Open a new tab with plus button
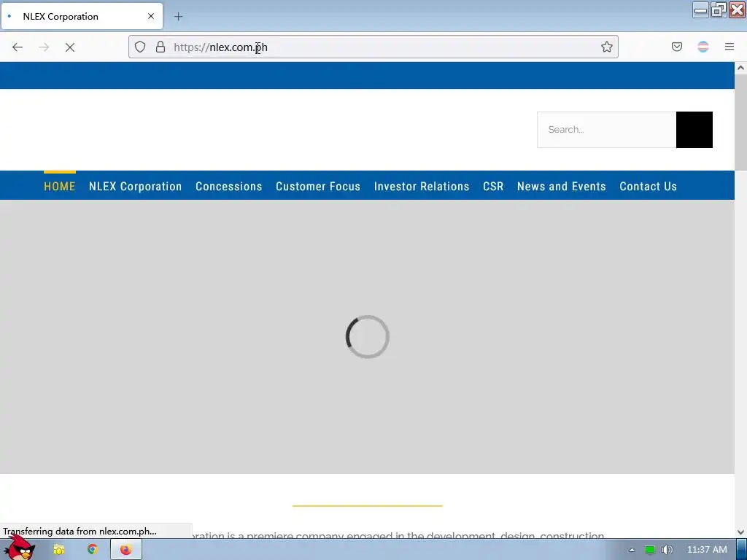The image size is (747, 560). tap(178, 17)
